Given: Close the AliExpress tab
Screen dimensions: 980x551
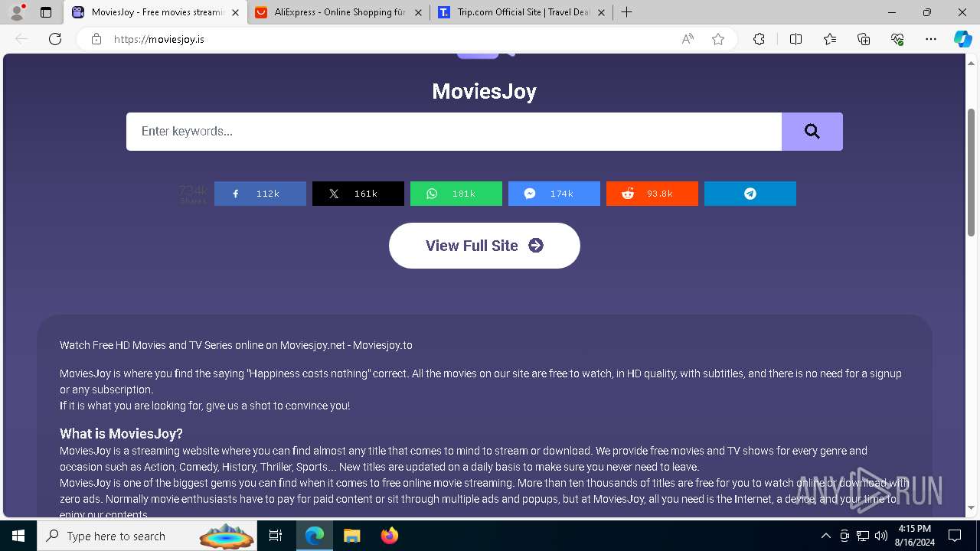Looking at the screenshot, I should pyautogui.click(x=418, y=12).
